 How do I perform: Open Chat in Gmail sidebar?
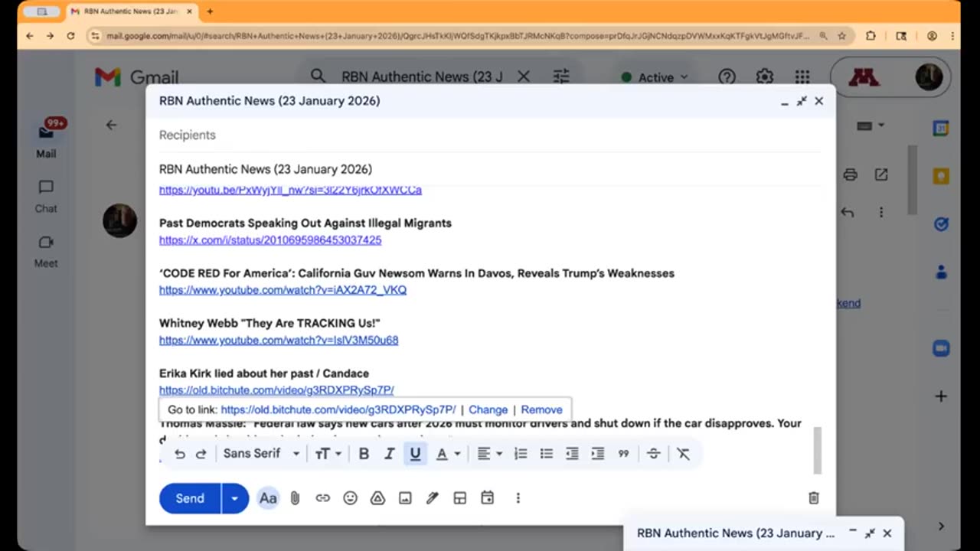click(46, 196)
